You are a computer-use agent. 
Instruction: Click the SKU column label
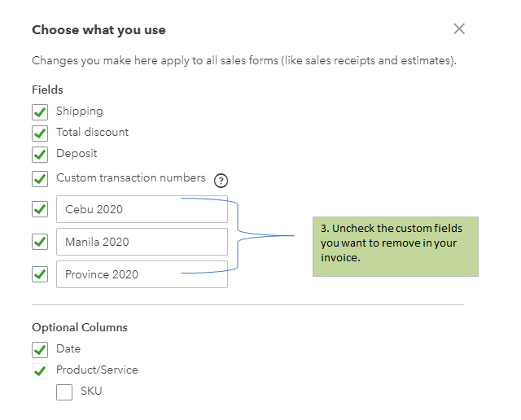click(x=91, y=392)
